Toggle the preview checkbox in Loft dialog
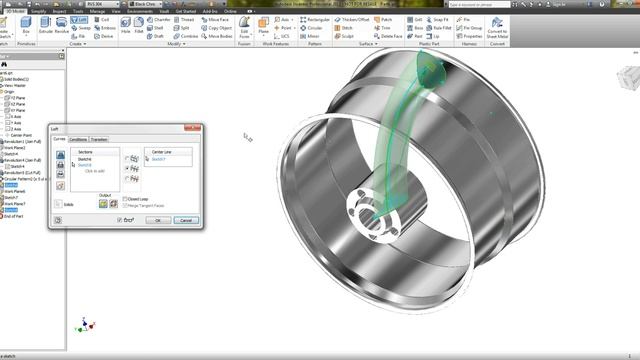The width and height of the screenshot is (640, 360). (120, 220)
